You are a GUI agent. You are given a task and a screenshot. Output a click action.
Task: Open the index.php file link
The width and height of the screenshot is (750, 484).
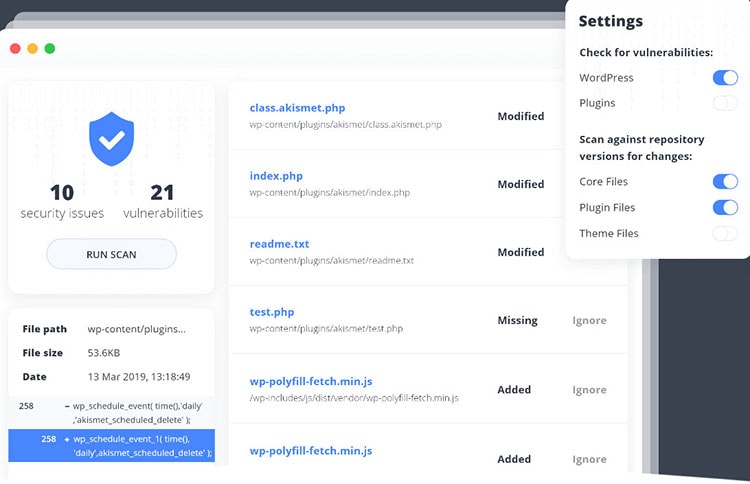[x=276, y=176]
